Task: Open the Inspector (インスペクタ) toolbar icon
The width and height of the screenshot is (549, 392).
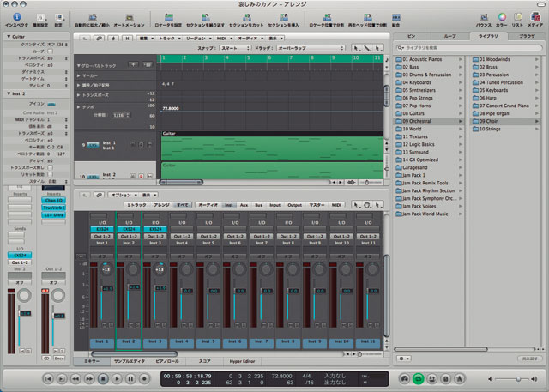Action: [x=17, y=17]
